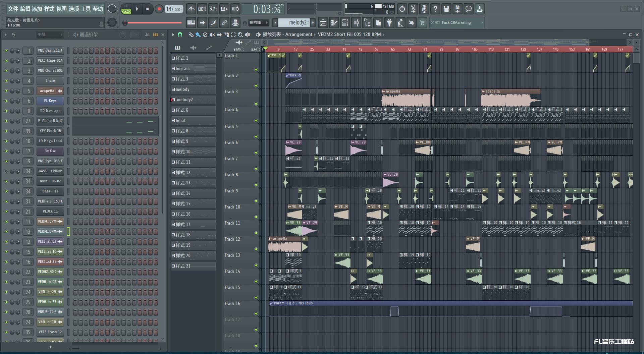This screenshot has width=644, height=354.
Task: Click the Render to audio file icon
Action: pos(458,9)
